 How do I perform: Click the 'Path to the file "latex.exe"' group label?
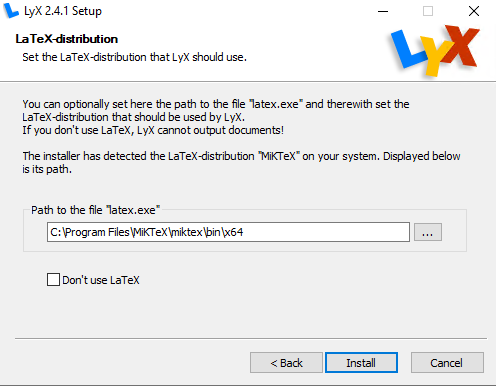point(96,210)
